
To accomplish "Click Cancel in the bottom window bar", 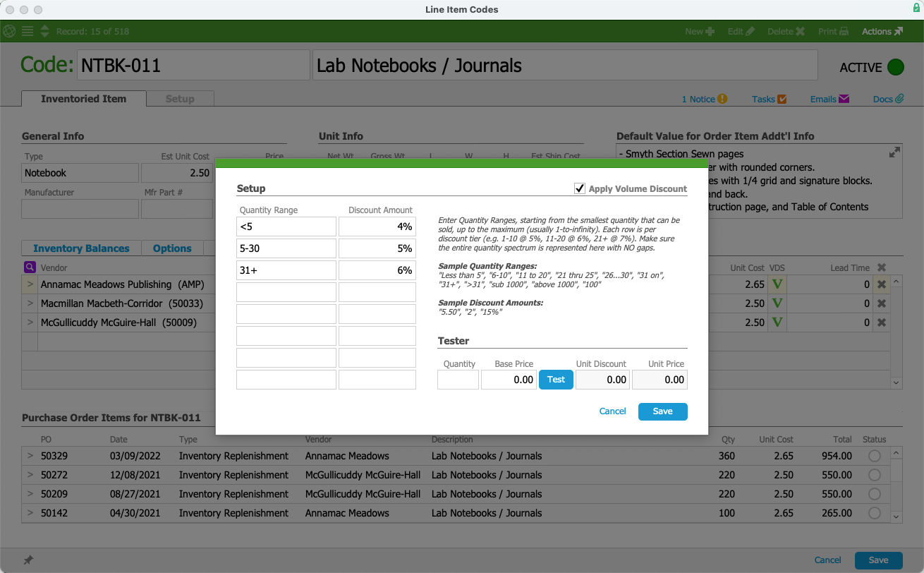I will point(828,560).
